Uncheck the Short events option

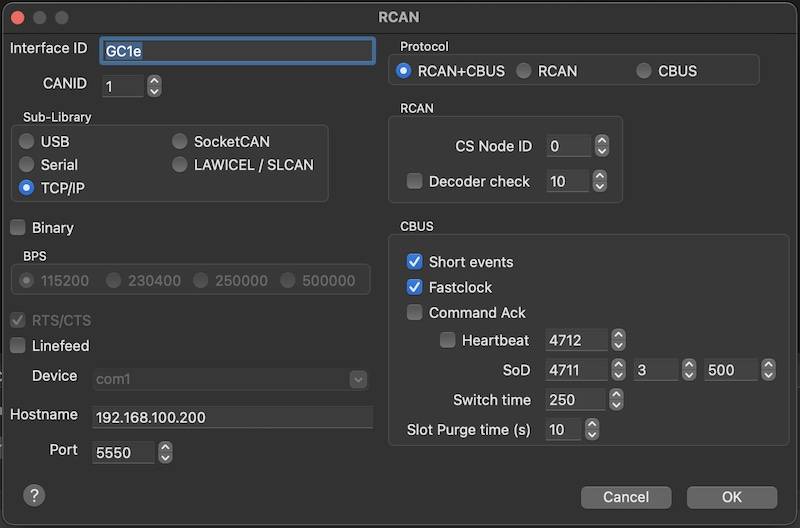point(415,262)
